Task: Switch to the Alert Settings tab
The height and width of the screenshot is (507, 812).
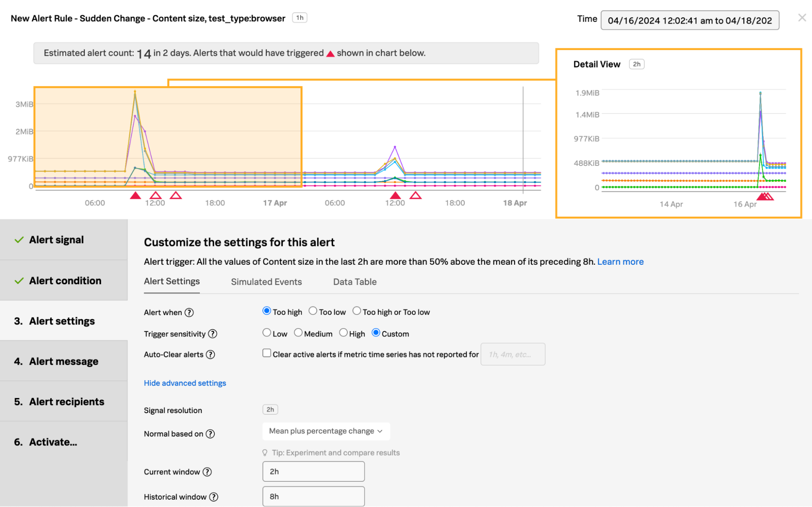Action: tap(172, 281)
